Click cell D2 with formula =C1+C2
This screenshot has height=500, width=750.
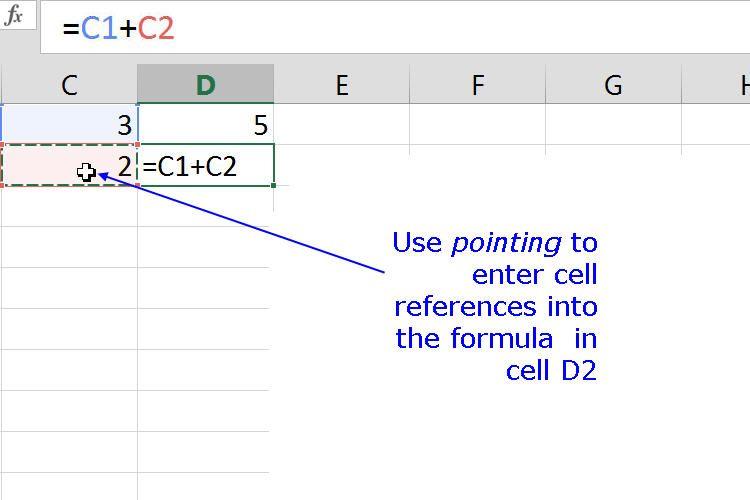tap(206, 165)
